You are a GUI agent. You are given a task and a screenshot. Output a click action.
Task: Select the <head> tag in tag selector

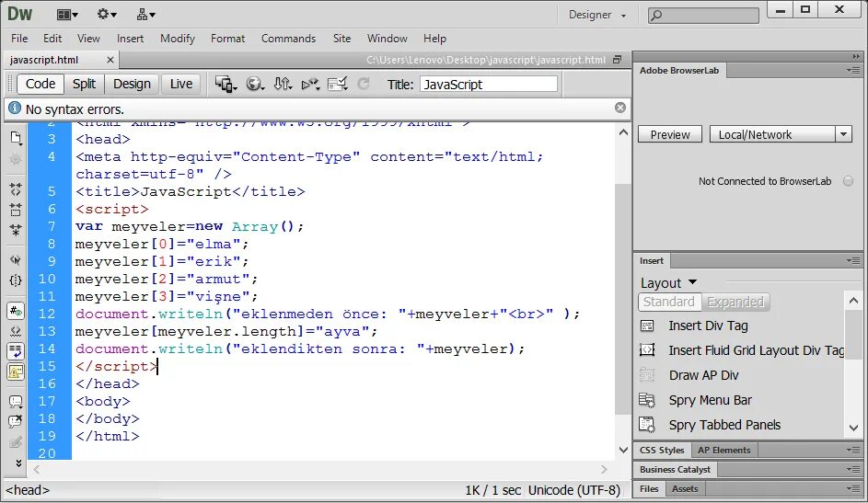(27, 490)
